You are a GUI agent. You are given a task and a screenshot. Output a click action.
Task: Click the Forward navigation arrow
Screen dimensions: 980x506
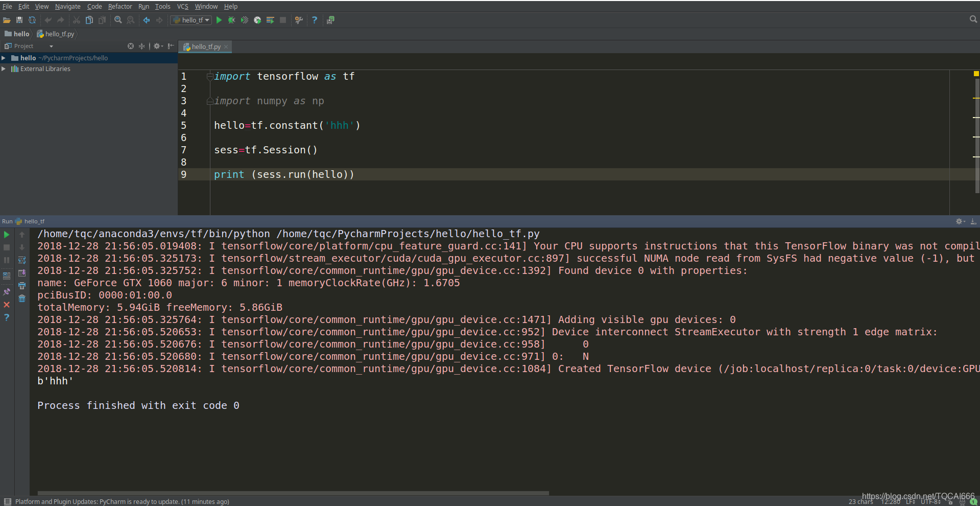159,20
